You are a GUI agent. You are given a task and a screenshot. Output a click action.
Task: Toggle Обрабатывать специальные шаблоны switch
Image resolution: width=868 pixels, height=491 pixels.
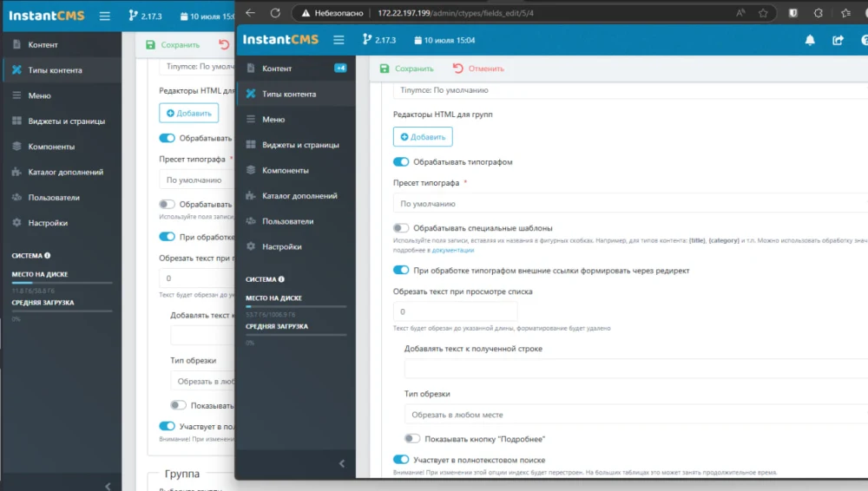click(401, 227)
